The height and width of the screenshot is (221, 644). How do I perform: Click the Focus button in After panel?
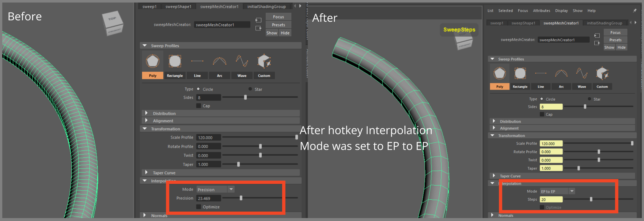click(615, 33)
